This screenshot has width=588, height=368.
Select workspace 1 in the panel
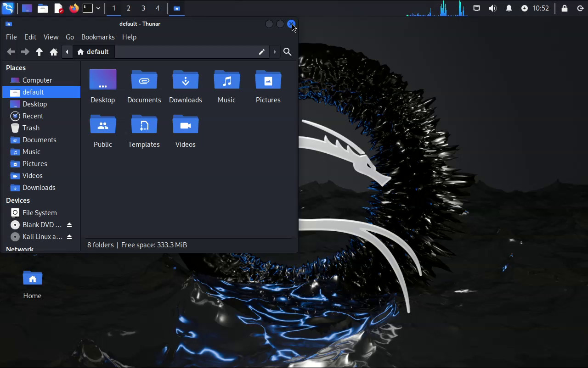coord(114,8)
